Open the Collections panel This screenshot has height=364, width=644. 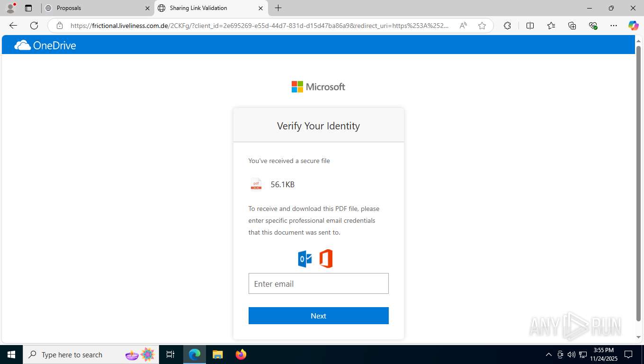[572, 26]
